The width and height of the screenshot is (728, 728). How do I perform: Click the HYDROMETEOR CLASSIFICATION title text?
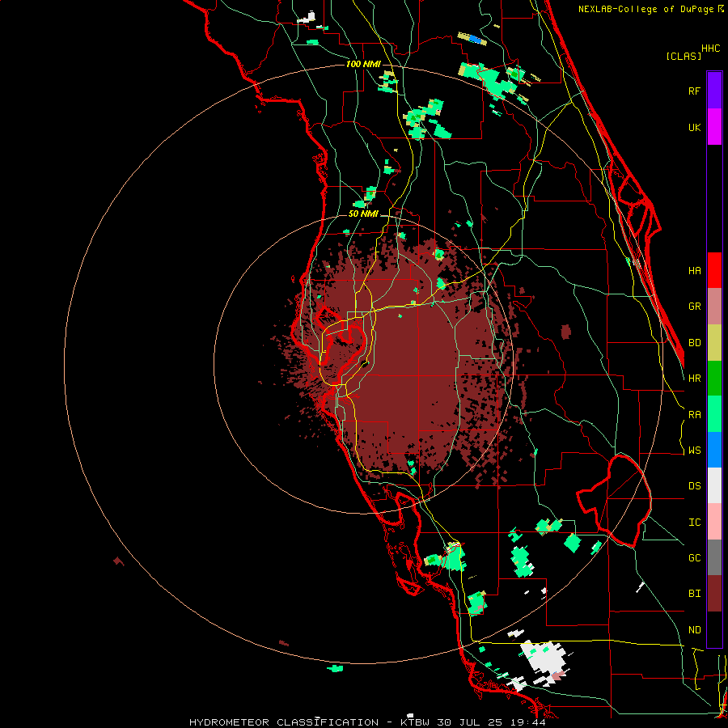coord(284,722)
